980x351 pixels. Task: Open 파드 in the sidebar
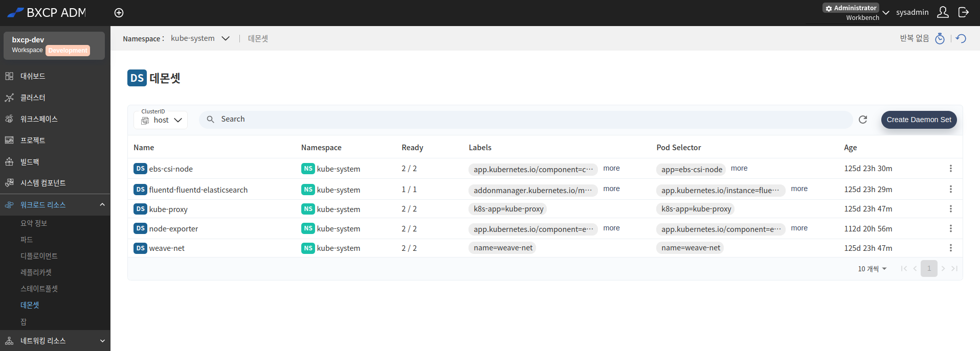click(27, 240)
